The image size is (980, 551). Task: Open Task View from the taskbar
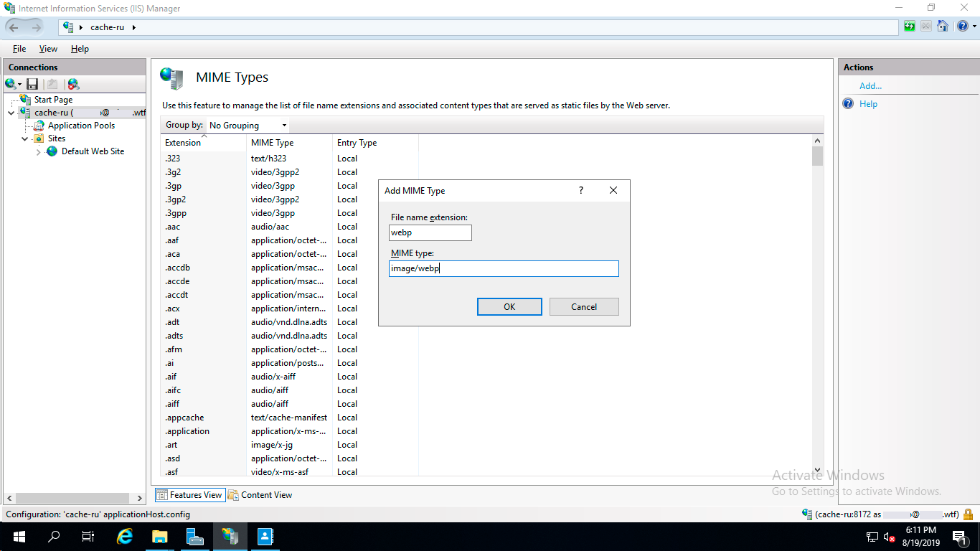click(88, 537)
